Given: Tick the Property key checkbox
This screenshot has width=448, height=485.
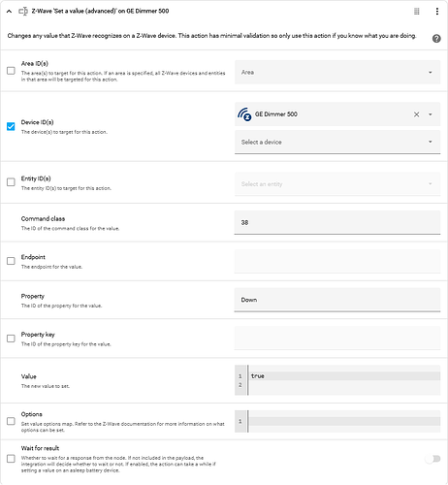Looking at the screenshot, I should (x=11, y=339).
